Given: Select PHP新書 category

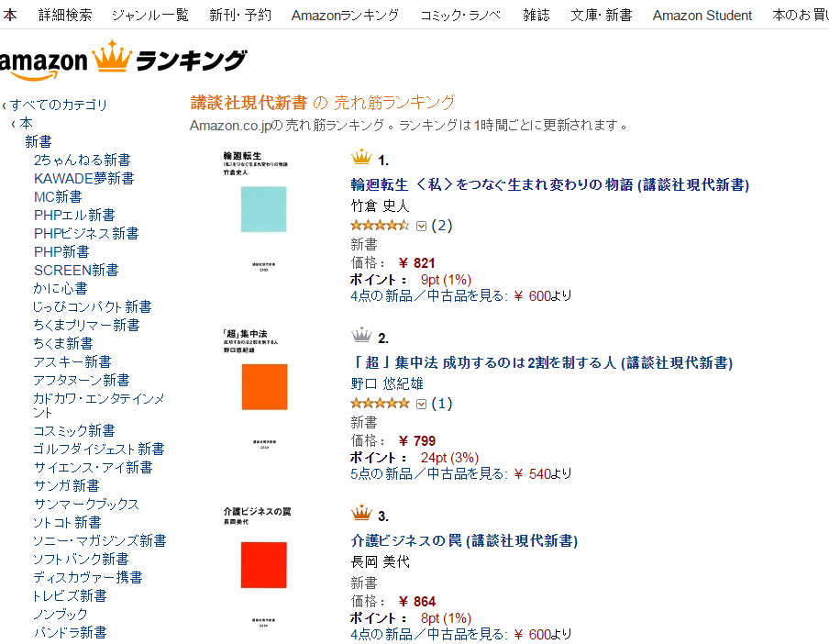Looking at the screenshot, I should (x=61, y=251).
